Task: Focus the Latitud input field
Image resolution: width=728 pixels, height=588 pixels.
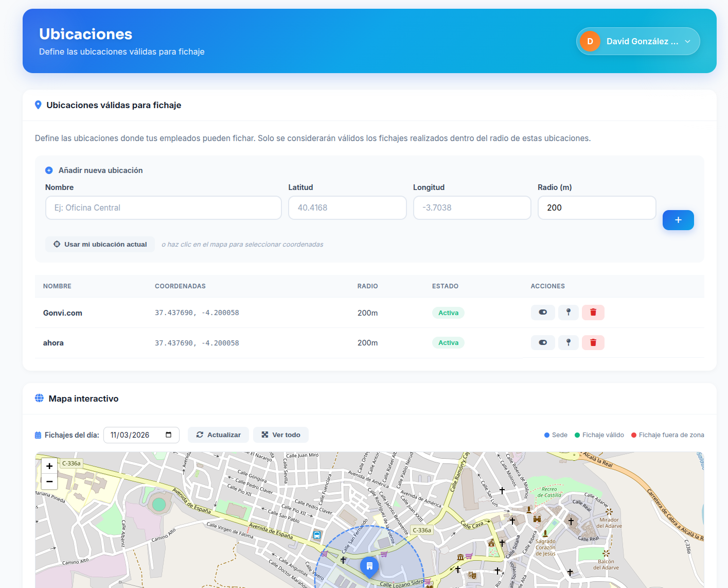Action: point(347,208)
